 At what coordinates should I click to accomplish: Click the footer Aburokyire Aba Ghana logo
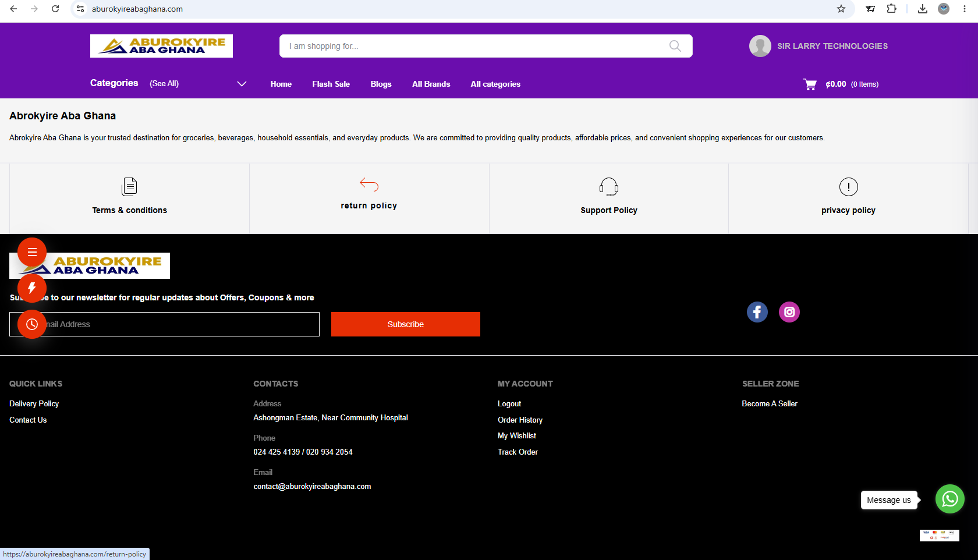click(x=90, y=265)
